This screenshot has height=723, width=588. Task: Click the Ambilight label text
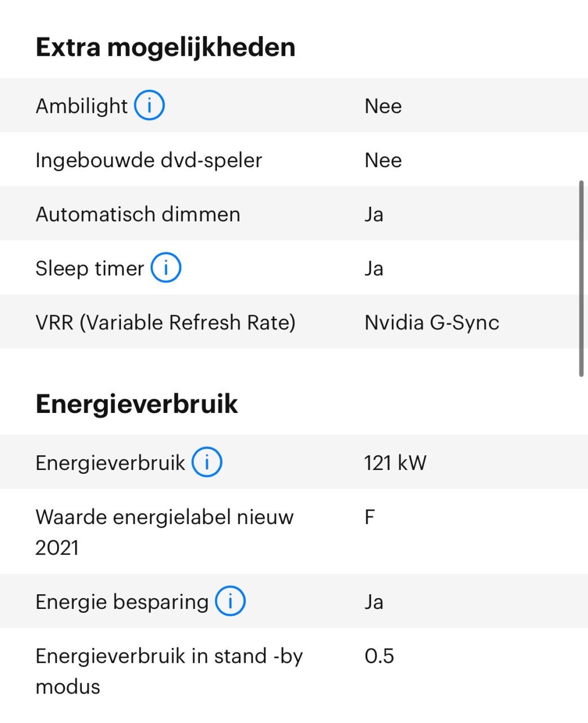click(82, 106)
